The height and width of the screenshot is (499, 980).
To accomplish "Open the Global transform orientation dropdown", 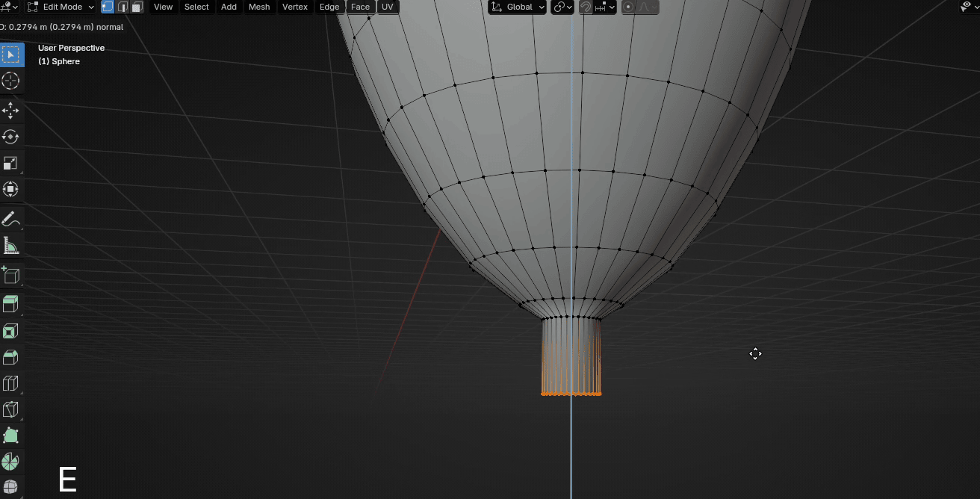I will (518, 7).
